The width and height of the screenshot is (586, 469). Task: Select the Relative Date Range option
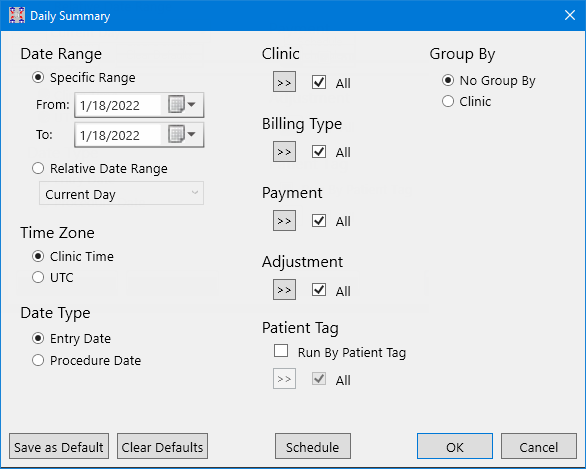38,168
